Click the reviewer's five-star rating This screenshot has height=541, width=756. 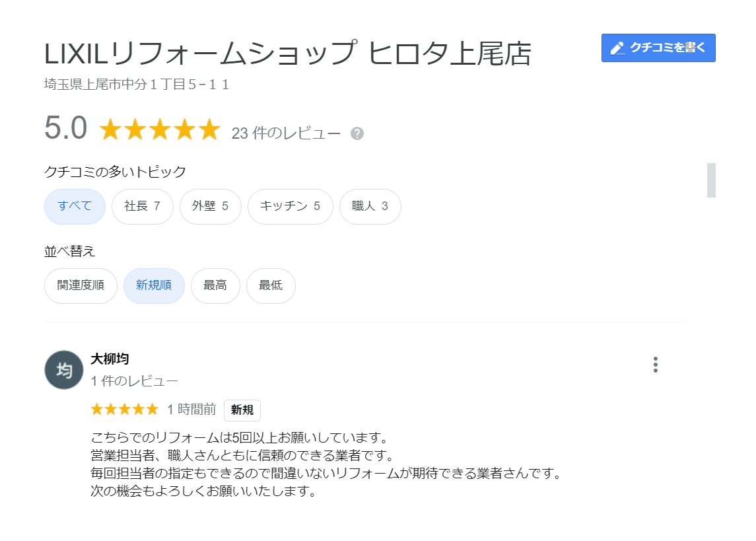[x=125, y=410]
